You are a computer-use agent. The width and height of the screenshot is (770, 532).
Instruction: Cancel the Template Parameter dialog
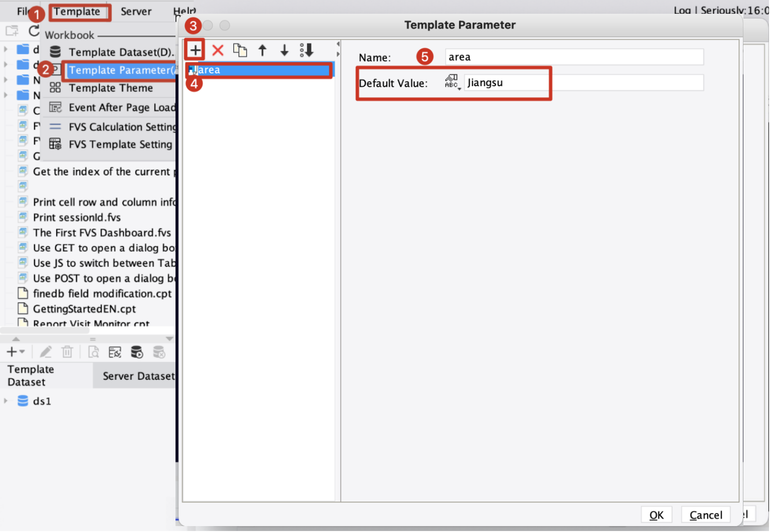click(705, 514)
